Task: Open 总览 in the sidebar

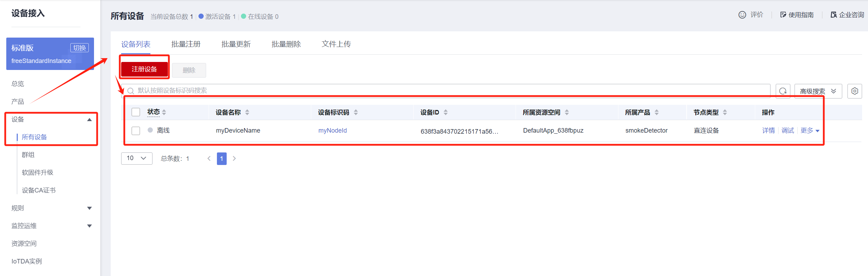Action: pos(18,84)
